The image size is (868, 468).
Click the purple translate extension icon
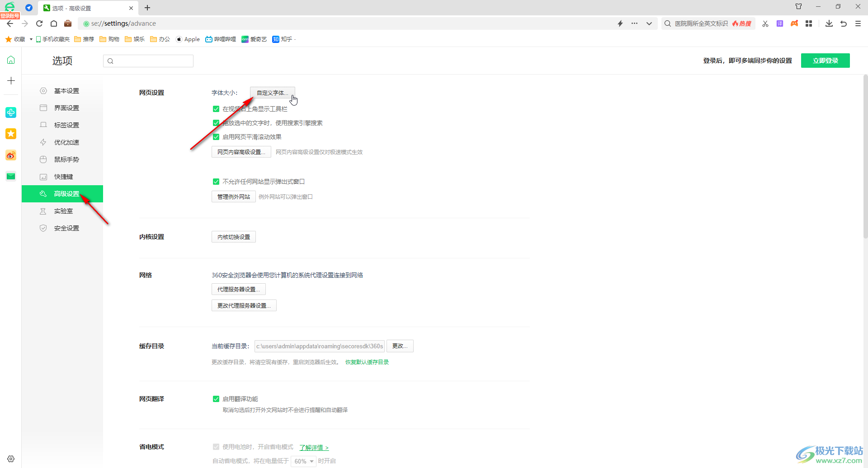[x=780, y=23]
